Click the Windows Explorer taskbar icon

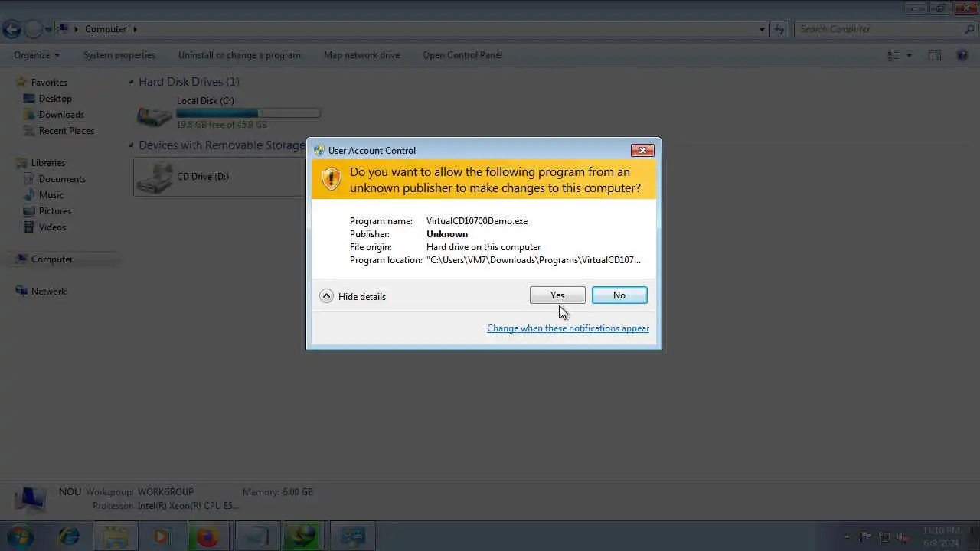(116, 536)
